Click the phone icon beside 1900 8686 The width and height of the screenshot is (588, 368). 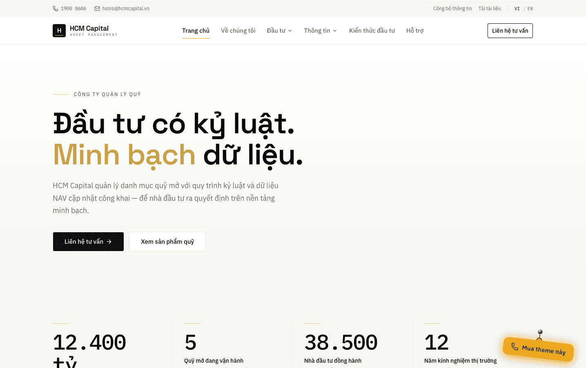tap(56, 9)
